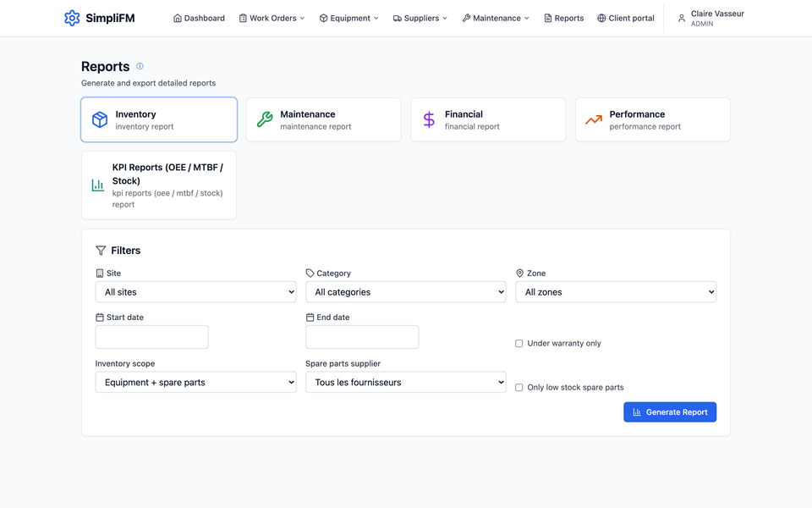Click the green wrench icon on Maintenance card
The image size is (812, 508).
(265, 119)
